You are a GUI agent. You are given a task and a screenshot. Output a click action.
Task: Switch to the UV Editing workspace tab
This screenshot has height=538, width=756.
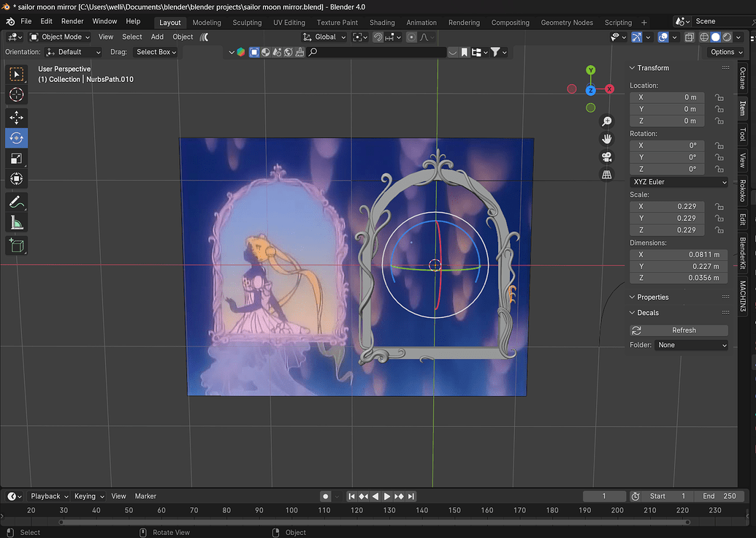click(289, 23)
